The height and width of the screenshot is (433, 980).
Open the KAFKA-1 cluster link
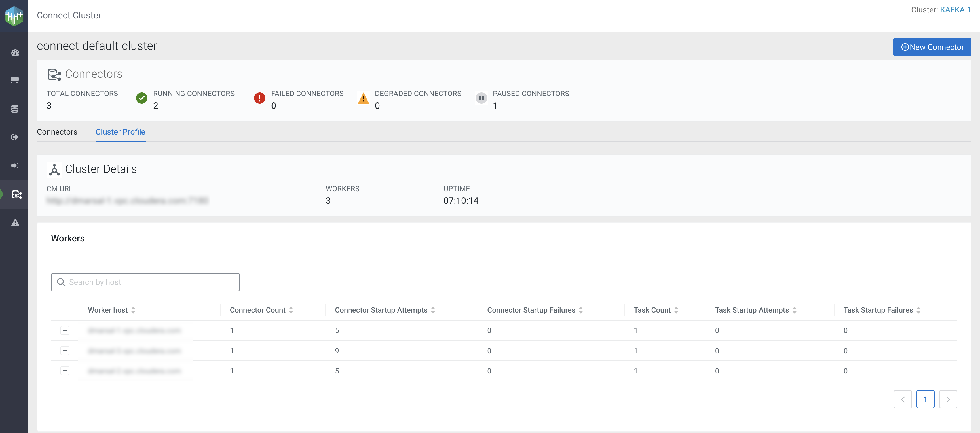click(x=955, y=10)
